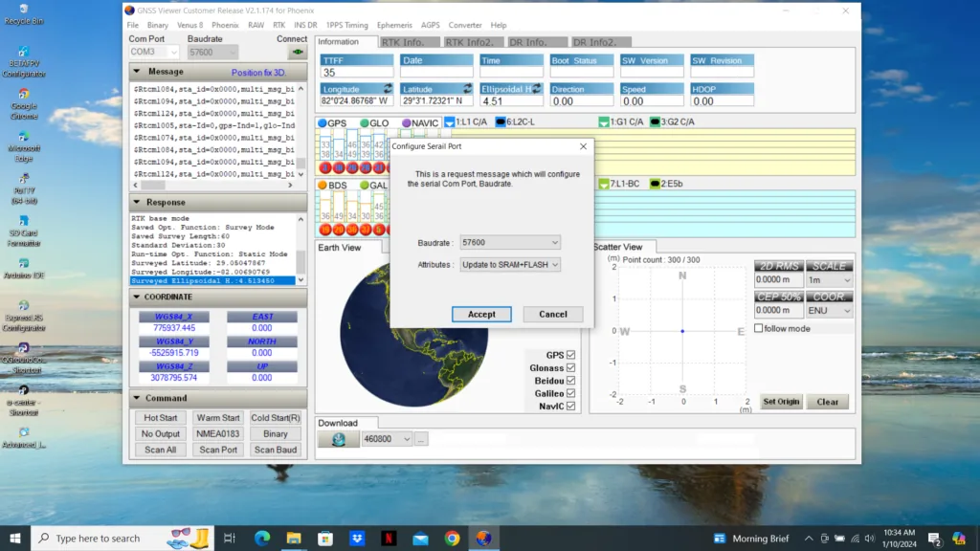This screenshot has width=980, height=551.
Task: Open notification center icon
Action: click(x=935, y=538)
